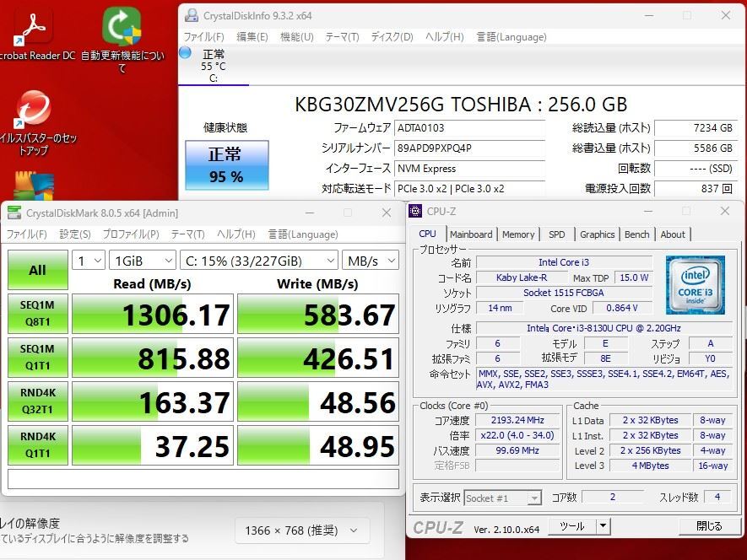Run all benchmarks with the All button
Viewport: 747px width, 560px height.
tap(38, 270)
